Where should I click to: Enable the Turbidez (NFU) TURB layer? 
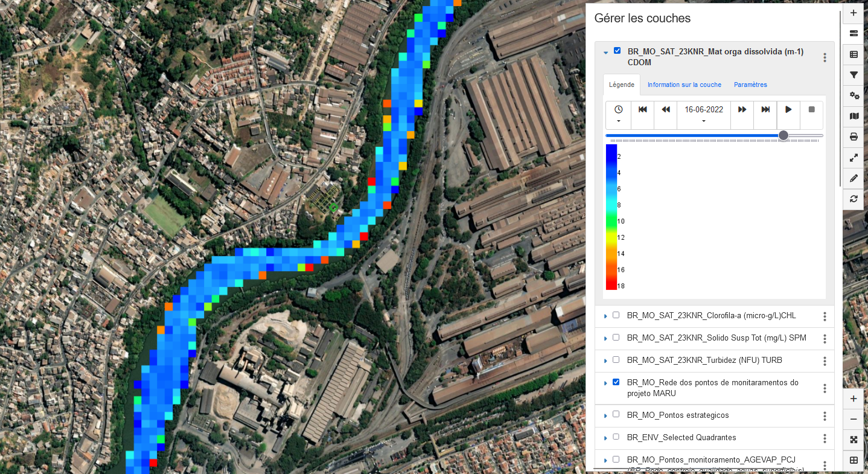[x=616, y=360]
